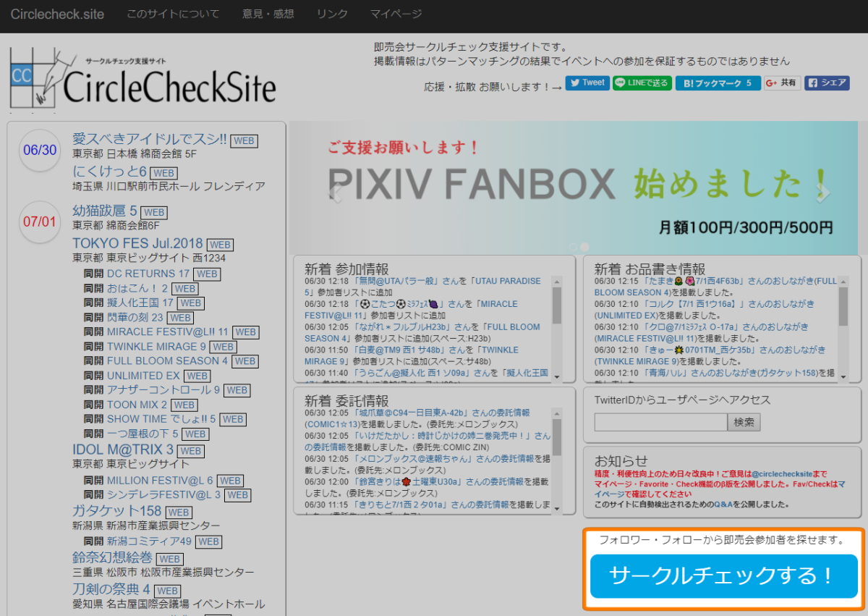The width and height of the screenshot is (868, 616).
Task: Open WEB link beside 閃華の刻 23
Action: (180, 318)
